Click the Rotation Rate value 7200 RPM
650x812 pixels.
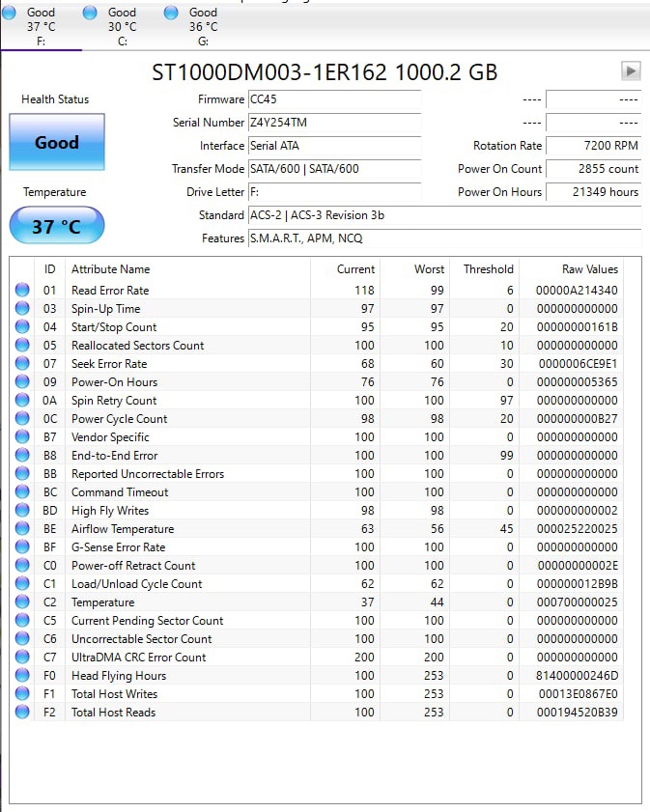tap(594, 146)
